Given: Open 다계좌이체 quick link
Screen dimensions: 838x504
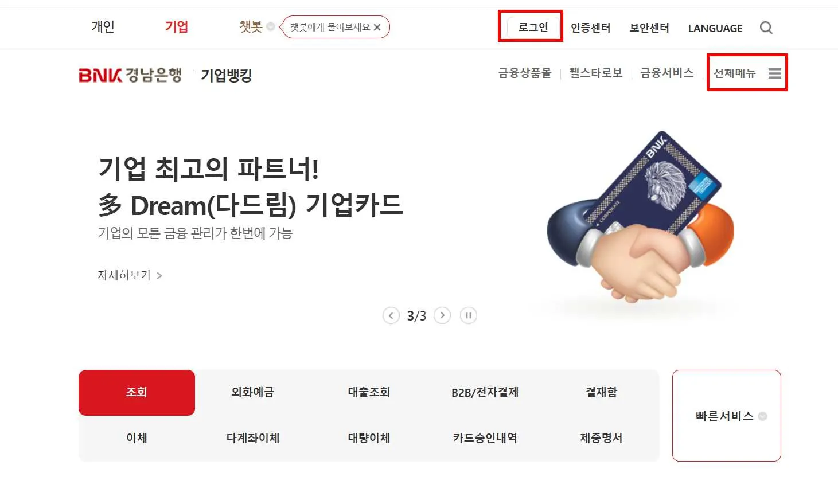Looking at the screenshot, I should 253,438.
